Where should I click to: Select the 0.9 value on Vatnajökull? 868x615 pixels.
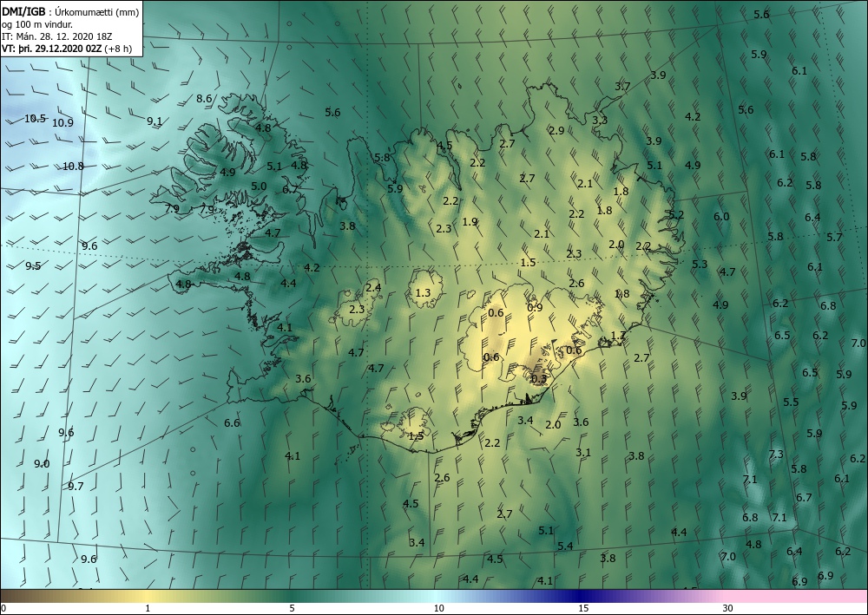[535, 307]
